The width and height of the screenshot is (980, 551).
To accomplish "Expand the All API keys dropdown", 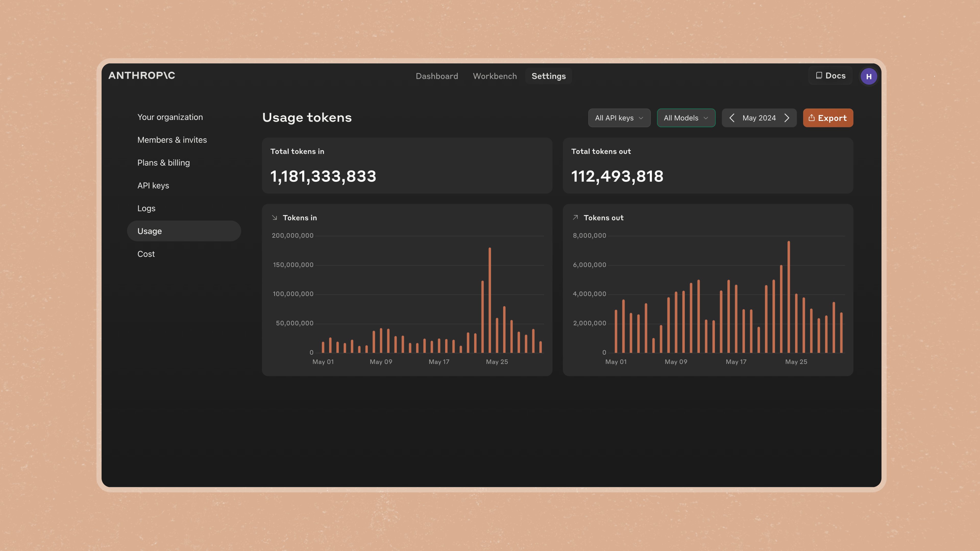I will [x=619, y=118].
